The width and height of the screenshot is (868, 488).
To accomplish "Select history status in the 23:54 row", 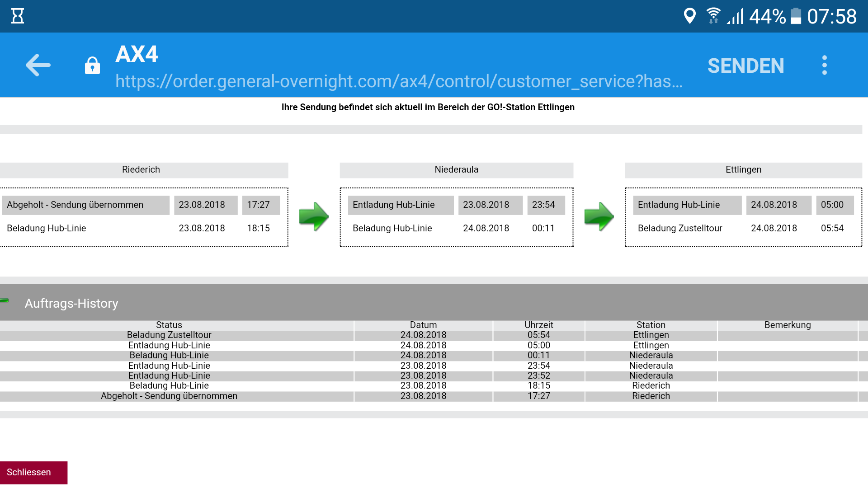I will click(x=169, y=366).
